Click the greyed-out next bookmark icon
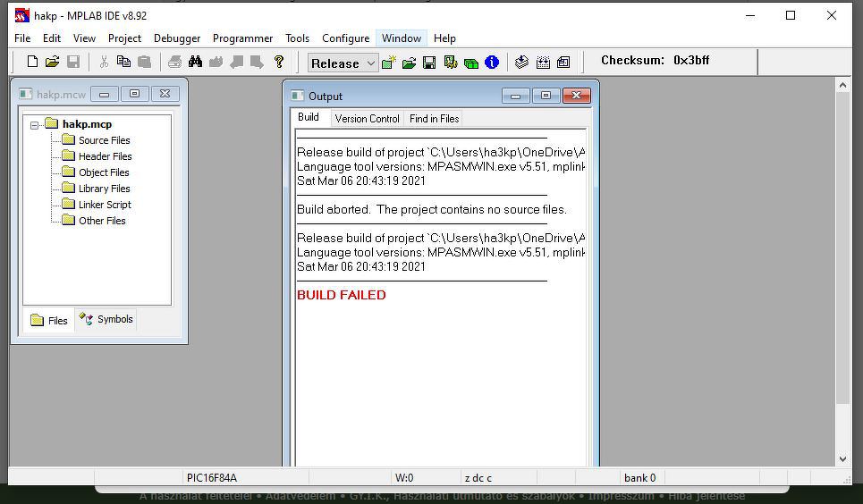This screenshot has width=863, height=504. point(257,62)
